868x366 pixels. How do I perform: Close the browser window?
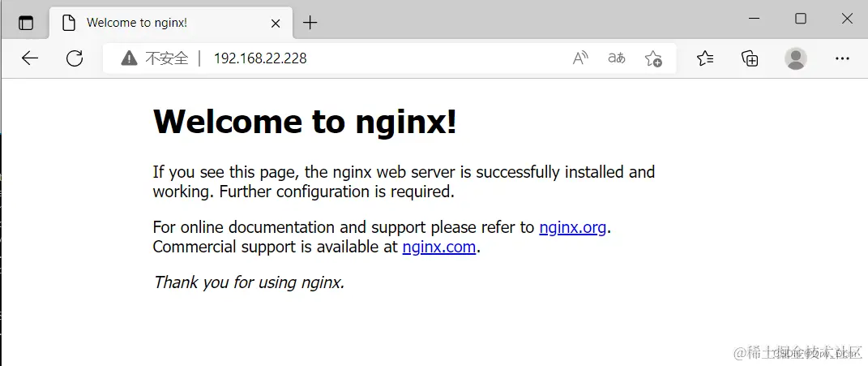coord(847,19)
